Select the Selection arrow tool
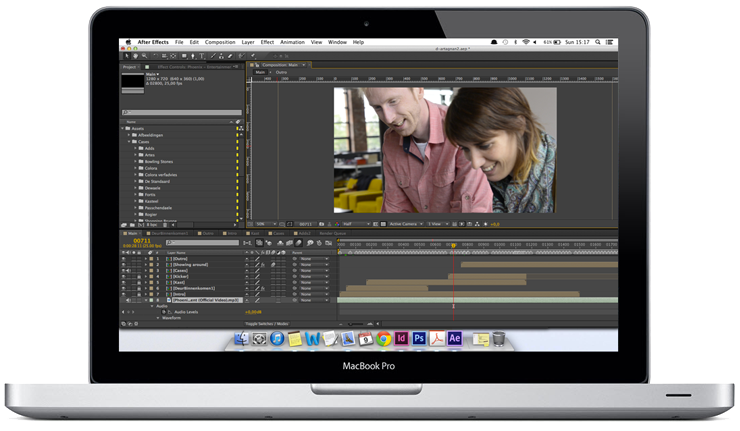The height and width of the screenshot is (431, 740). tap(127, 56)
